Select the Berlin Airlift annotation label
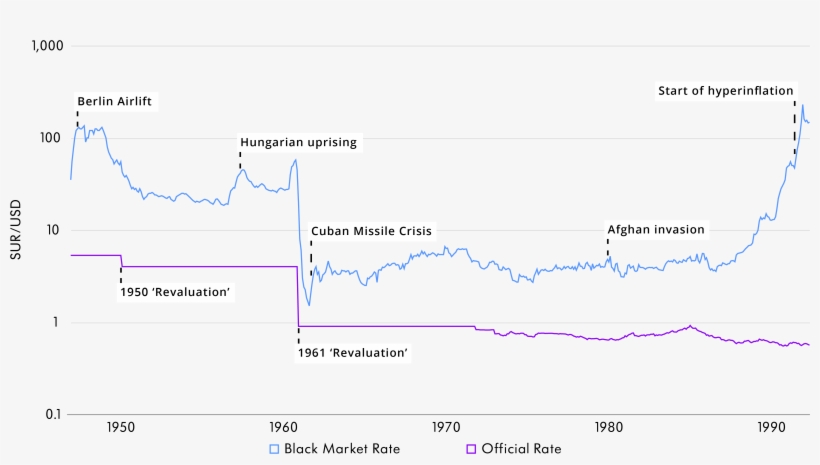 [x=118, y=101]
